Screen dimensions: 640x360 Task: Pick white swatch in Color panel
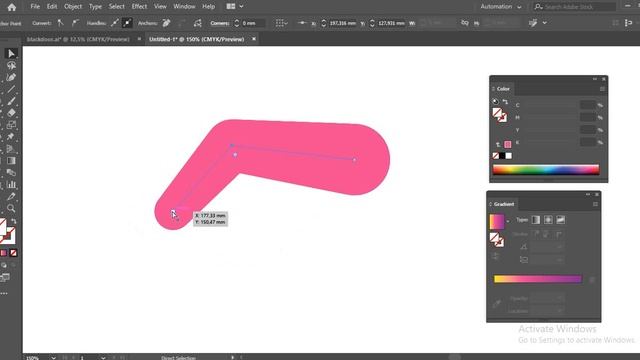[509, 156]
